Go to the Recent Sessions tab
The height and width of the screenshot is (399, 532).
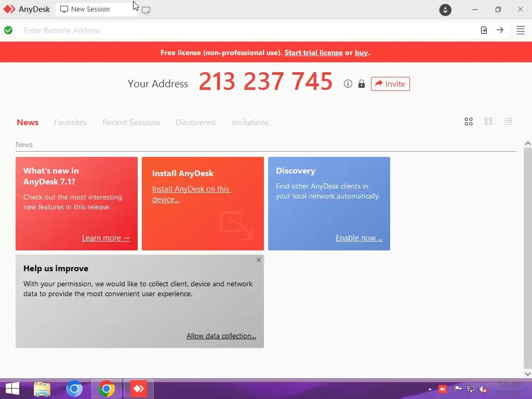coord(131,123)
